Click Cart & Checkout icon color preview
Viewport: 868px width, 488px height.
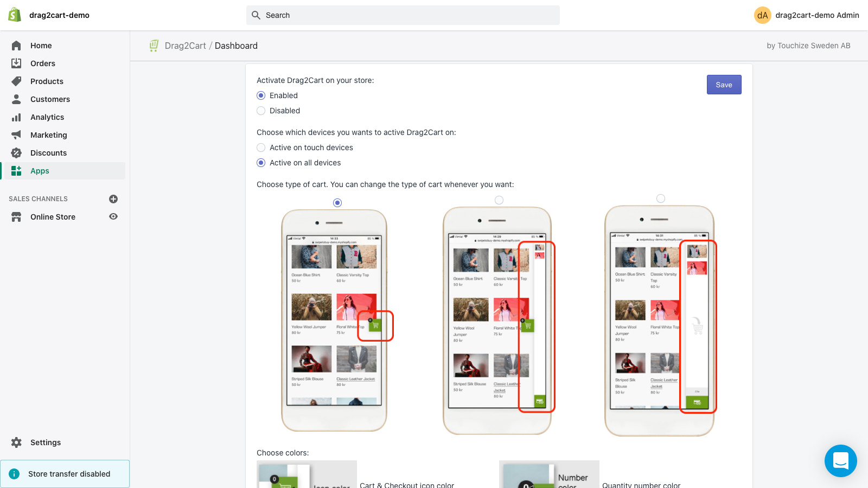click(x=307, y=474)
